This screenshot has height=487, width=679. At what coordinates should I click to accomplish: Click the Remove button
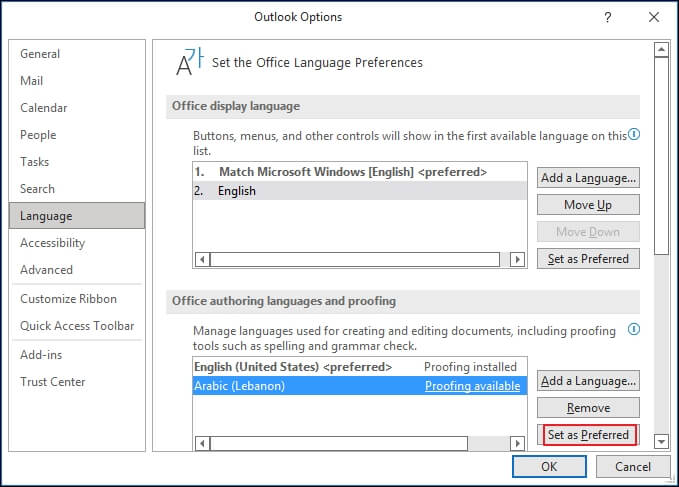(588, 408)
